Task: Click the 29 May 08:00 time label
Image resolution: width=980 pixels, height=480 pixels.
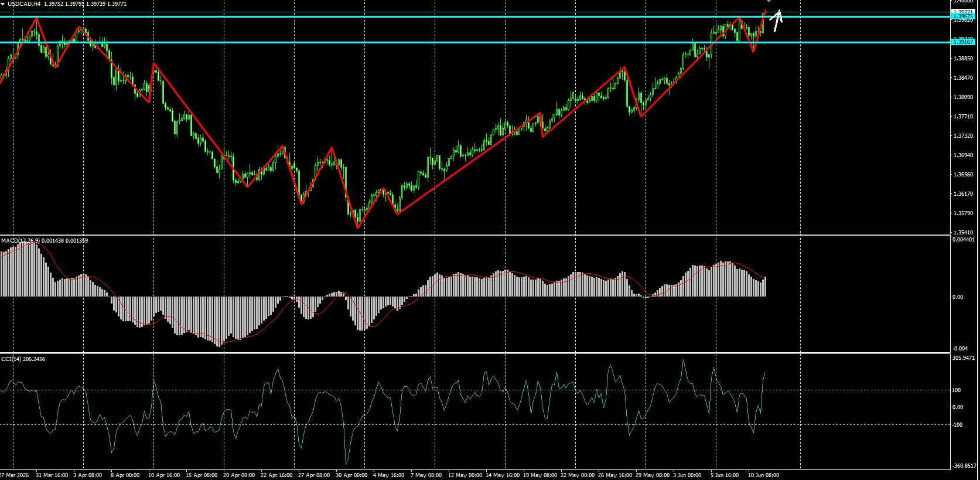Action: tap(653, 475)
